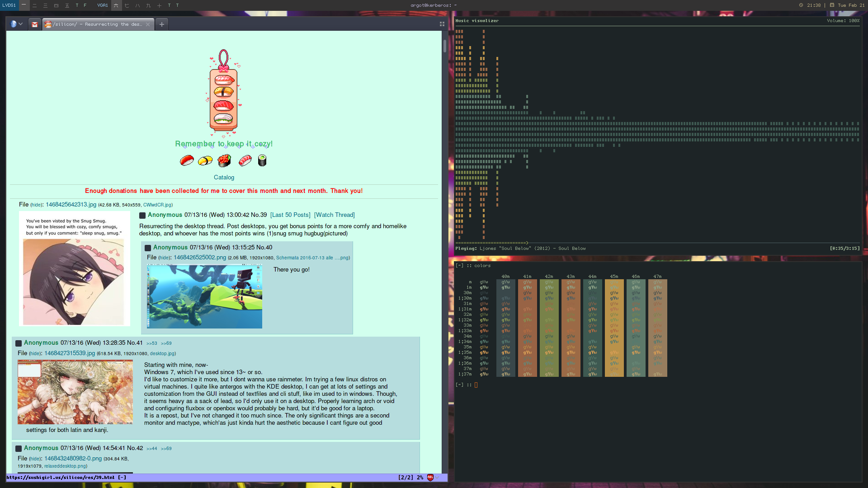
Task: Click the red tuna nigiri sushi icon
Action: pos(187,160)
